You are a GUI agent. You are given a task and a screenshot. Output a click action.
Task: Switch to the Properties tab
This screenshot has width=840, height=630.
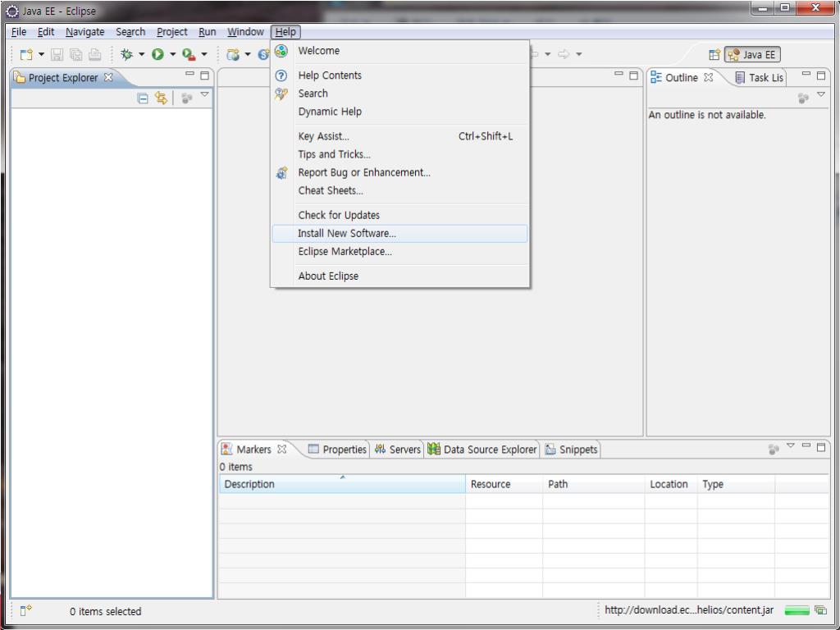click(337, 450)
